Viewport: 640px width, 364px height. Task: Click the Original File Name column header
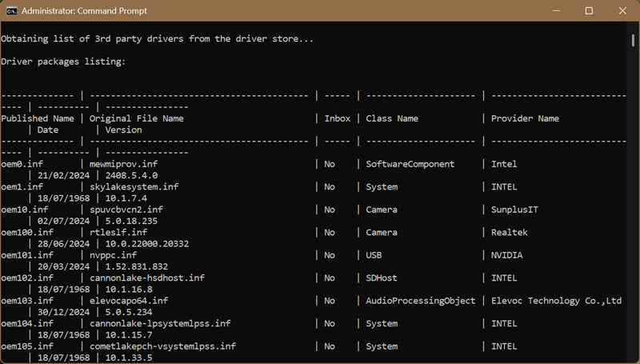pos(137,118)
